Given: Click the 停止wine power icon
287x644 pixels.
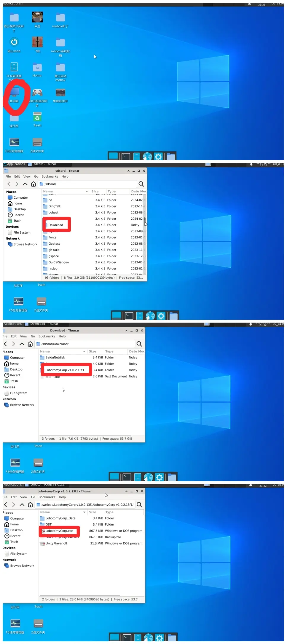Looking at the screenshot, I should pos(14,42).
